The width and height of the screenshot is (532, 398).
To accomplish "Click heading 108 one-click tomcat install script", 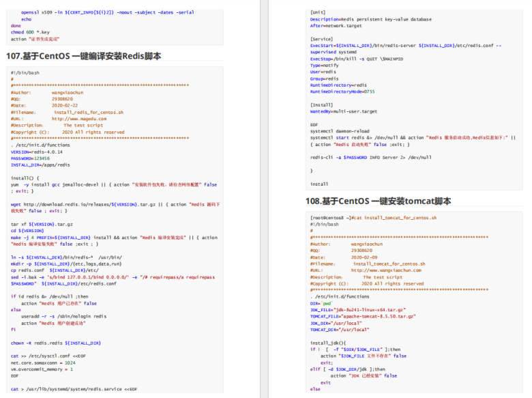I will pyautogui.click(x=378, y=201).
